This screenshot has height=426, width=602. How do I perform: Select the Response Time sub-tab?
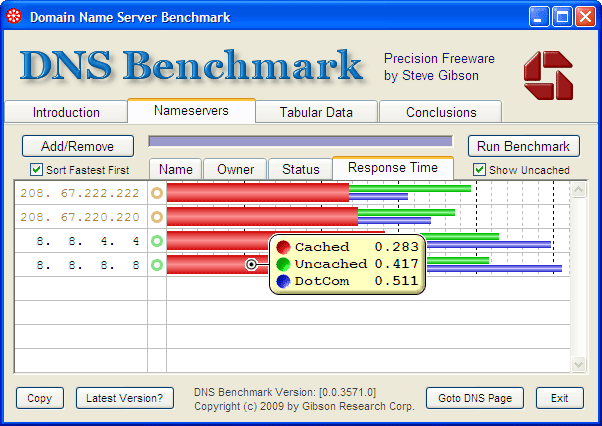click(x=393, y=168)
